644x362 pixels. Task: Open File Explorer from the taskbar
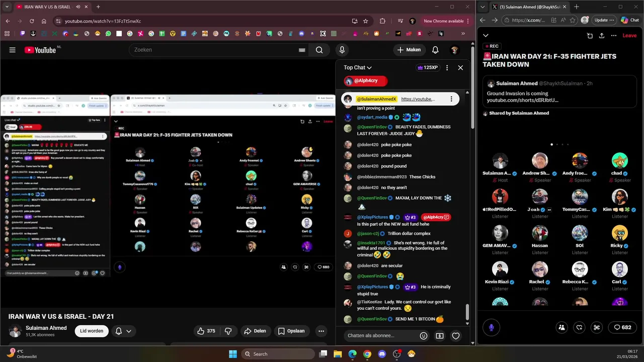click(x=338, y=354)
